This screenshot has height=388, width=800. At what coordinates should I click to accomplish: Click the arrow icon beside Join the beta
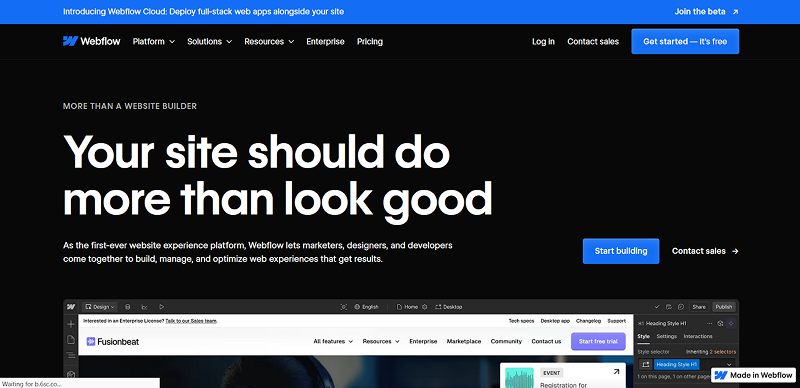[735, 12]
